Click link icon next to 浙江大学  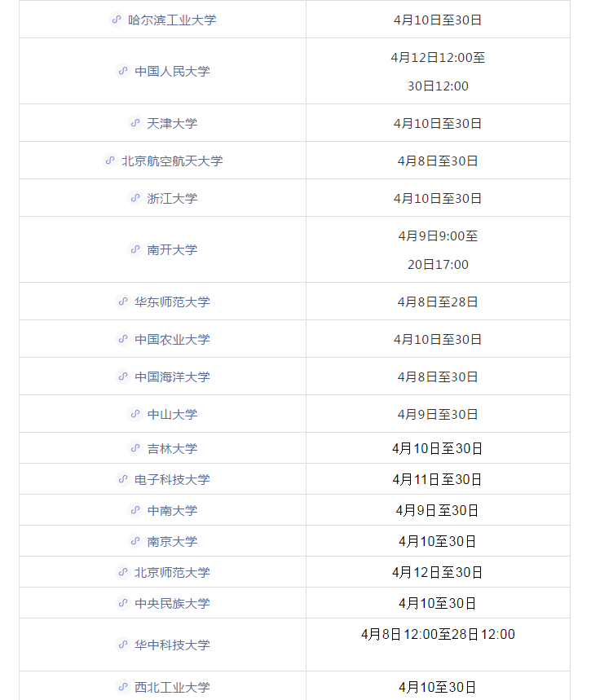coord(135,198)
